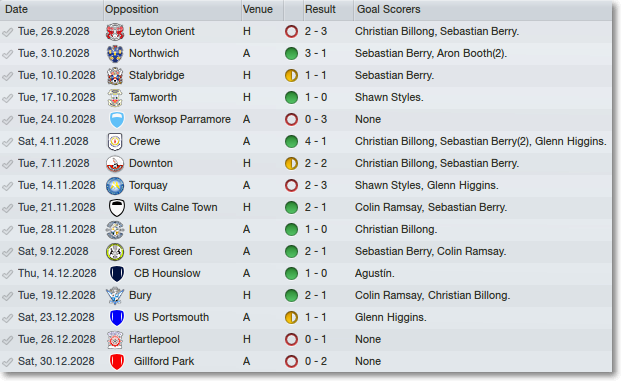Click the US Portsmouth blue shield icon
Screen dimensions: 621x381
pos(117,318)
